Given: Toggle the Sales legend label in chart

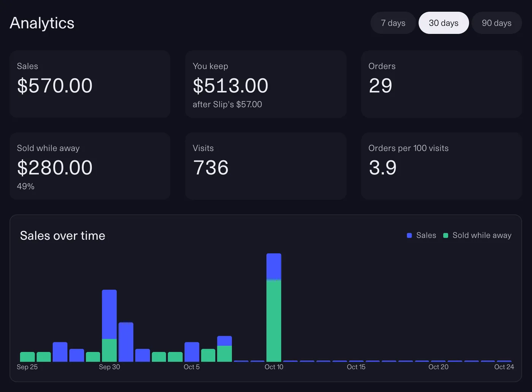Looking at the screenshot, I should 426,235.
